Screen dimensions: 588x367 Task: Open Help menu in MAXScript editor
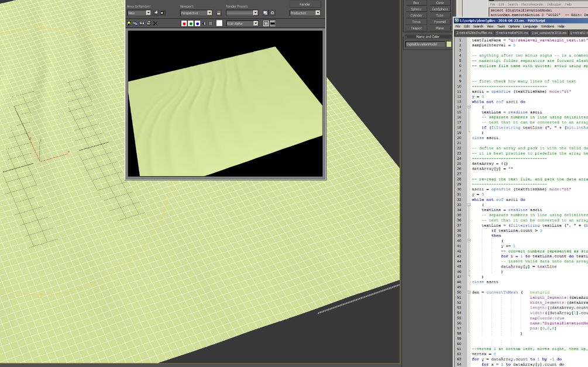[x=561, y=26]
